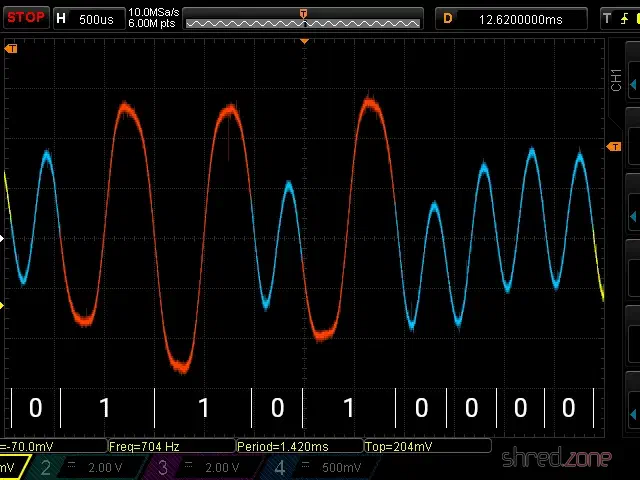Toggle channel 4 at 500mV
The height and width of the screenshot is (480, 640).
pyautogui.click(x=321, y=467)
